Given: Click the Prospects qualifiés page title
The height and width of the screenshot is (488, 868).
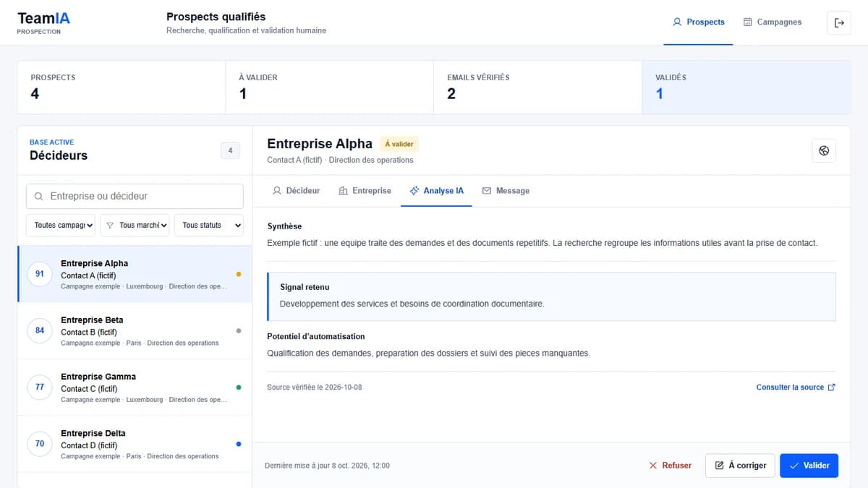Looking at the screenshot, I should 216,17.
